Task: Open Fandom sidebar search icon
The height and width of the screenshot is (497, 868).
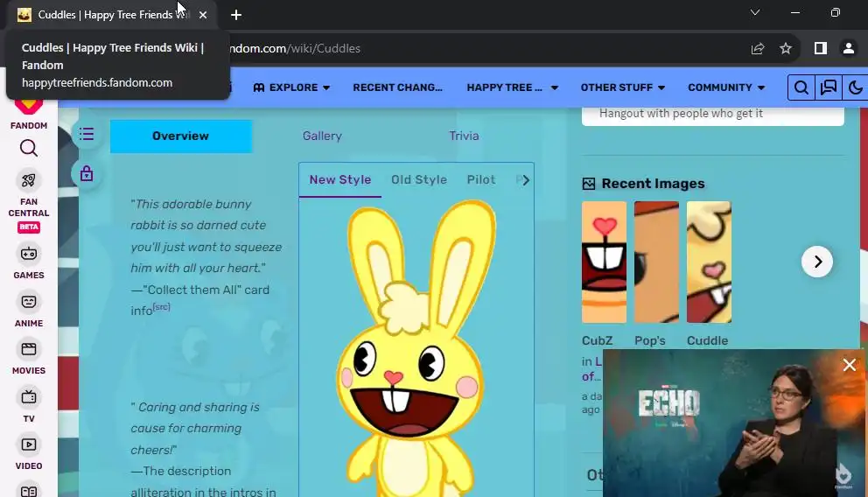Action: click(29, 148)
